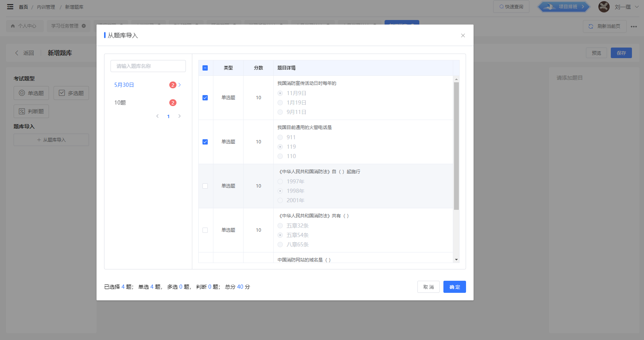Open the three-dots more options icon
The image size is (644, 340).
click(633, 26)
